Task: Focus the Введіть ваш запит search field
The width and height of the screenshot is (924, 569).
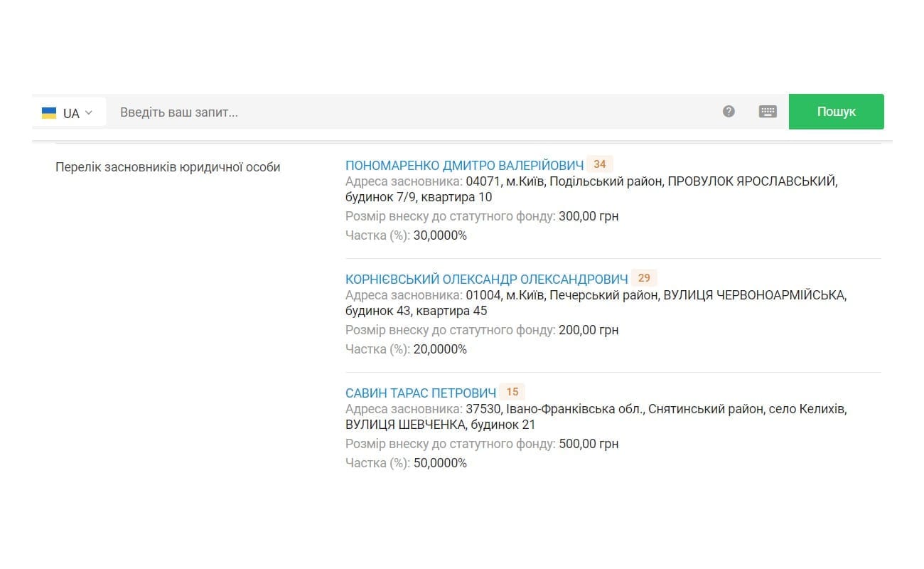Action: point(412,112)
